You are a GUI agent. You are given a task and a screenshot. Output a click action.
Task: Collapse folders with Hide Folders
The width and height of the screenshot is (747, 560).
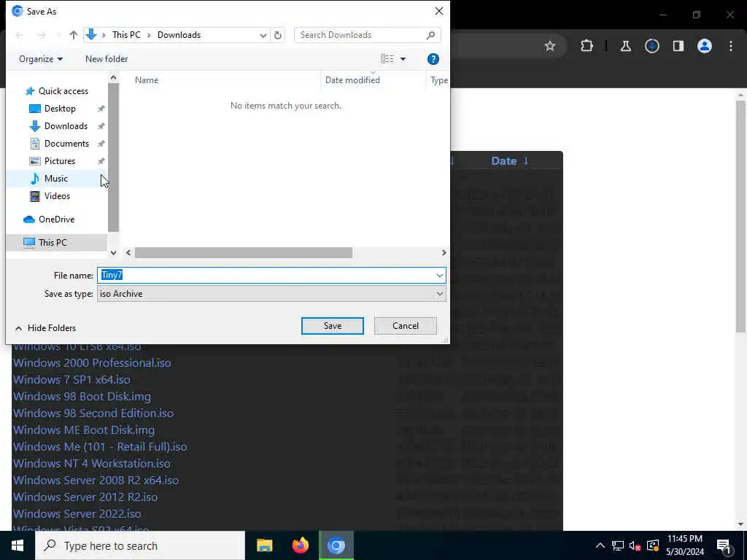(x=45, y=328)
